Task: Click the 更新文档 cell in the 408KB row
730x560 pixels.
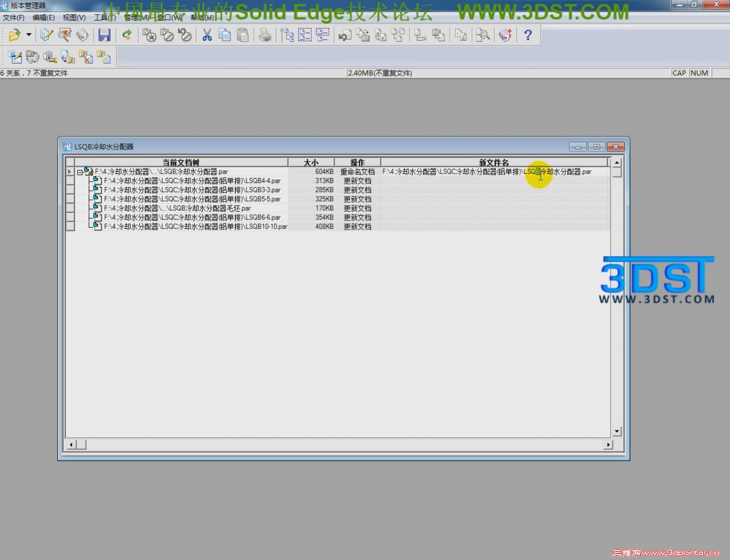Action: pos(357,227)
